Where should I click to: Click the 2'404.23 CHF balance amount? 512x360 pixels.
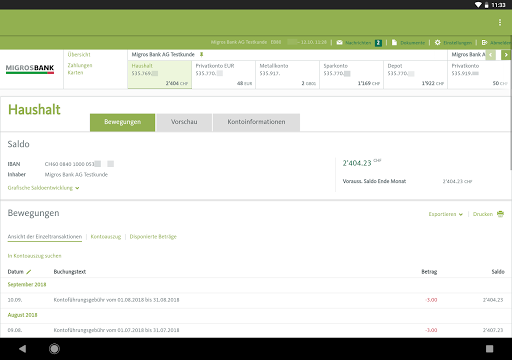click(x=362, y=163)
